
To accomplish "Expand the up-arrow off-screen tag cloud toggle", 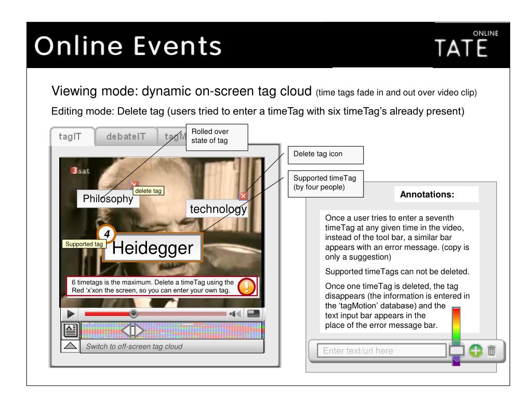I will 70,346.
